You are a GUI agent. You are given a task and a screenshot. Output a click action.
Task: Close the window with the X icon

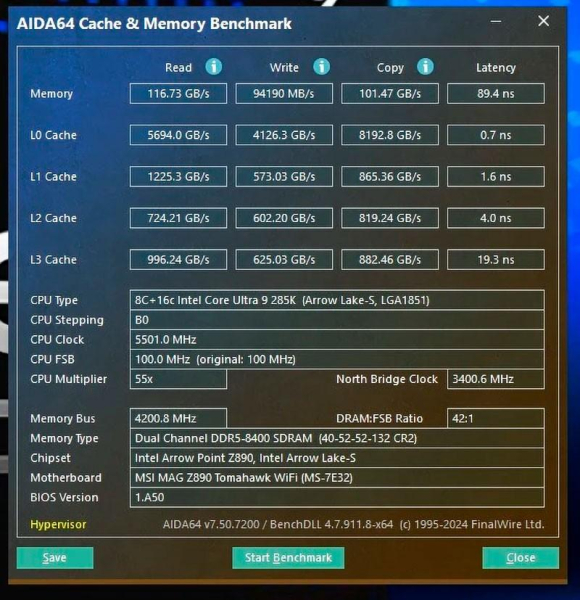(543, 21)
